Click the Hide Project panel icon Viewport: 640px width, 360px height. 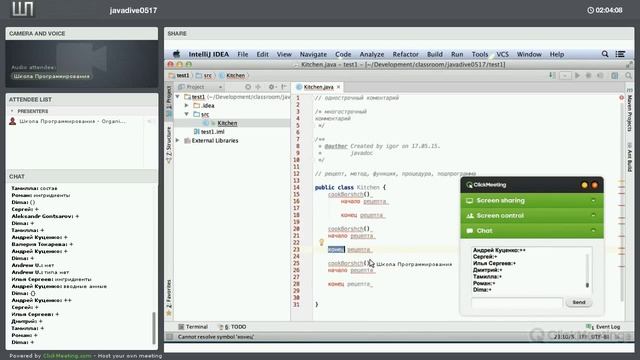[284, 87]
